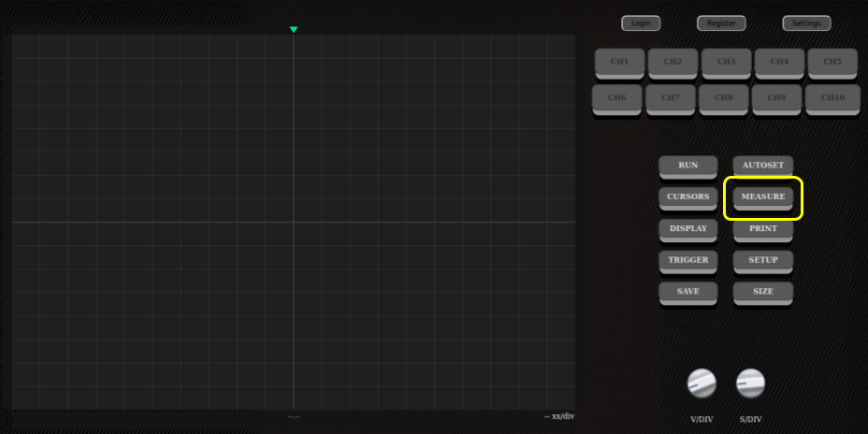The image size is (868, 434).
Task: Click the V/DIV knob
Action: (702, 383)
